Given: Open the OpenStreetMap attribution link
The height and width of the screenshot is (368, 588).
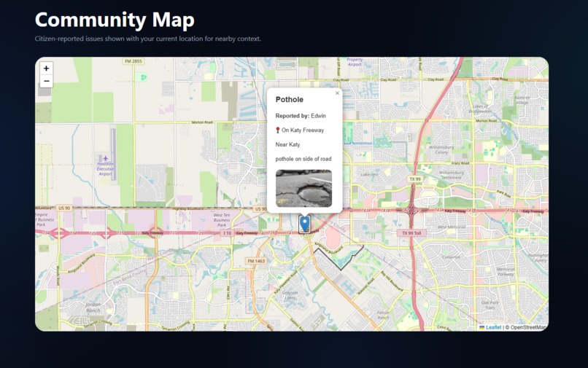Looking at the screenshot, I should 528,327.
